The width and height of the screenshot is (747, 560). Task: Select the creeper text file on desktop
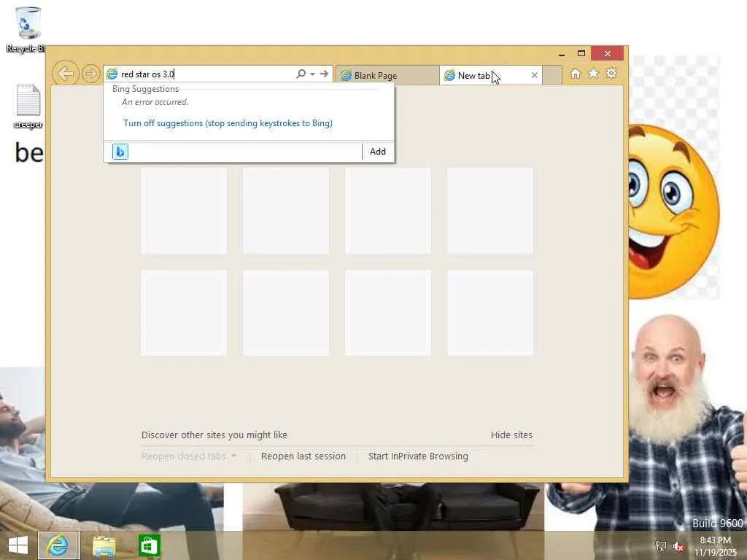pos(28,106)
